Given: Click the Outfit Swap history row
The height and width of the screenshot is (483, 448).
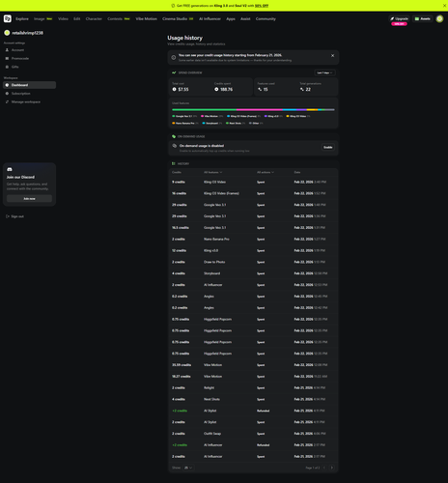Looking at the screenshot, I should [x=253, y=434].
